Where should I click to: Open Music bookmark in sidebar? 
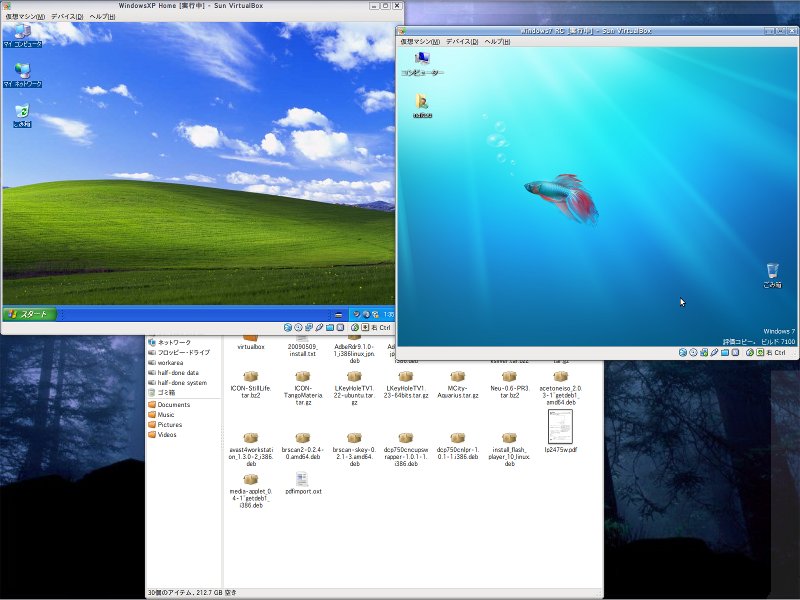pos(161,415)
